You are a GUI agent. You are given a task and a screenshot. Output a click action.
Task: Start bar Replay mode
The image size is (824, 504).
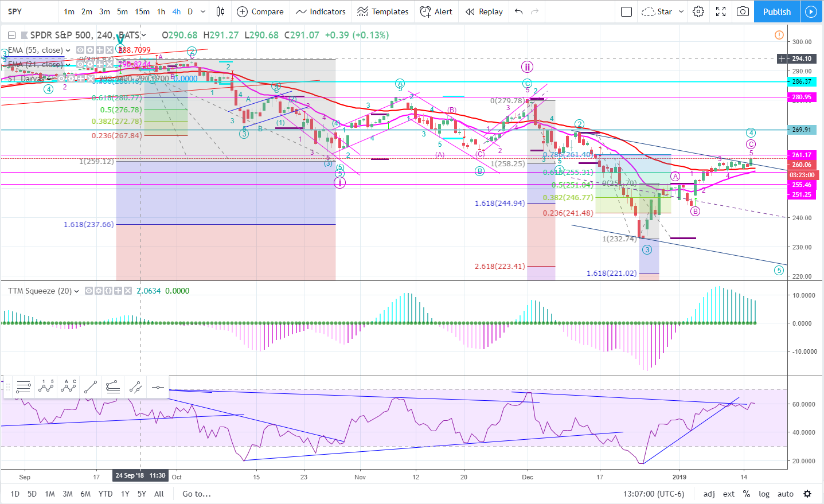[484, 11]
